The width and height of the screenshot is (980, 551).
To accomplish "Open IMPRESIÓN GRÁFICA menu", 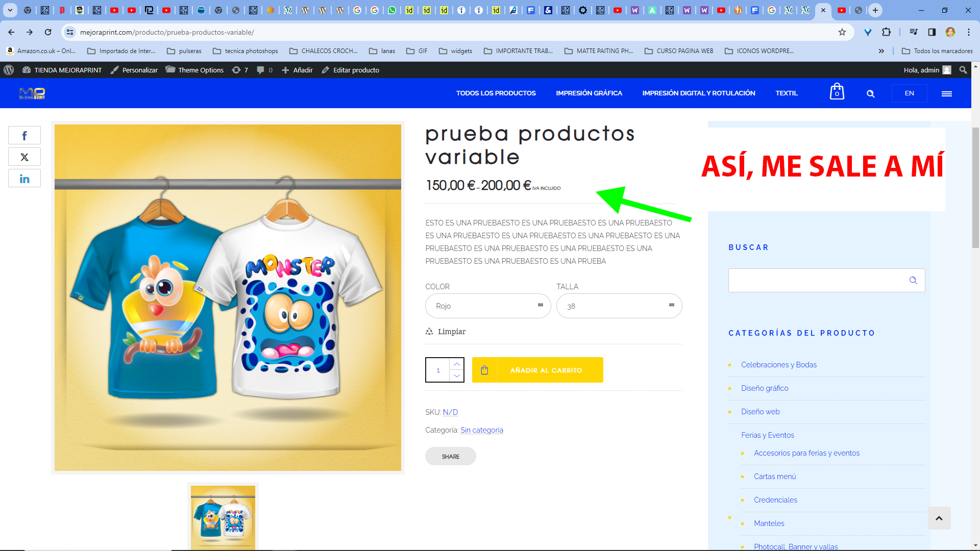I will click(x=589, y=93).
